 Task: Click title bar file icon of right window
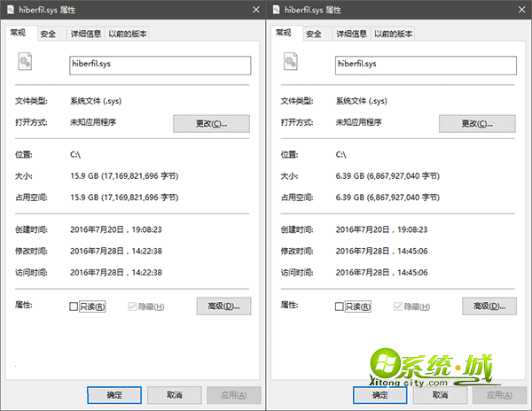click(277, 10)
